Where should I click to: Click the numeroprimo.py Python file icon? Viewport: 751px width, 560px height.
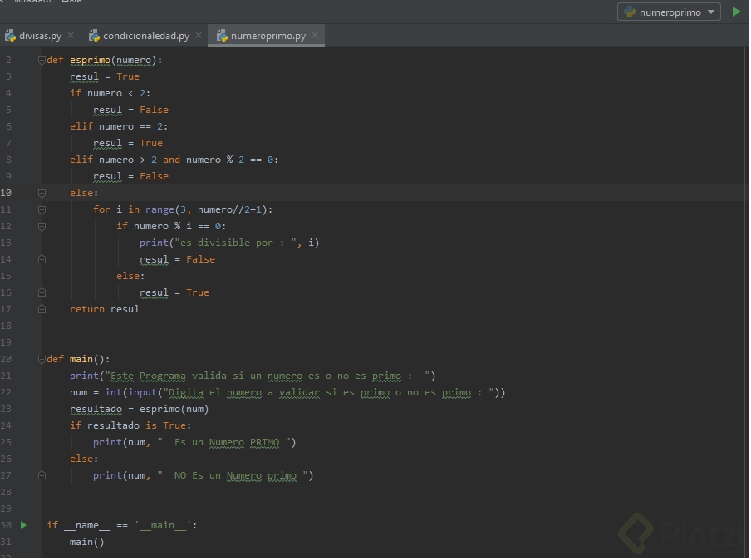pos(222,36)
